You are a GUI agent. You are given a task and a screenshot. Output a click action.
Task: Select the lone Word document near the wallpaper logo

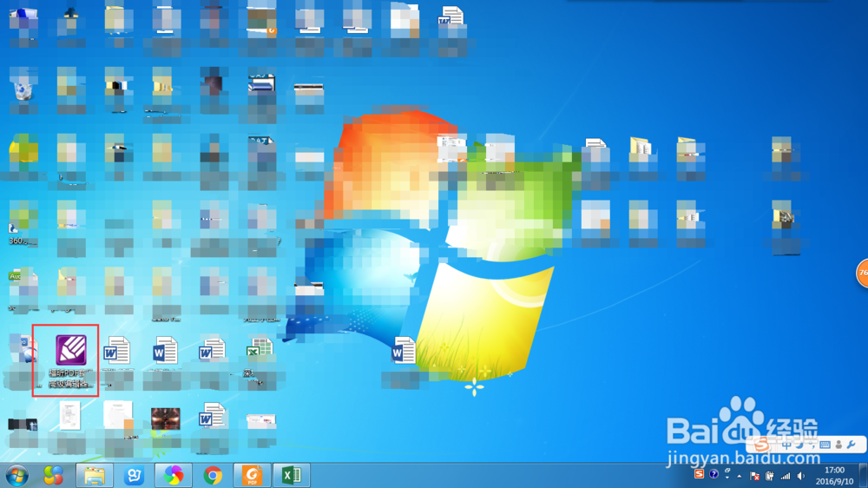click(x=403, y=351)
